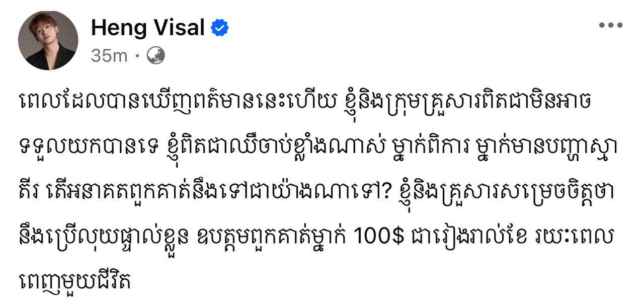644x306 pixels.
Task: Click the globe public audience icon
Action: (x=155, y=56)
